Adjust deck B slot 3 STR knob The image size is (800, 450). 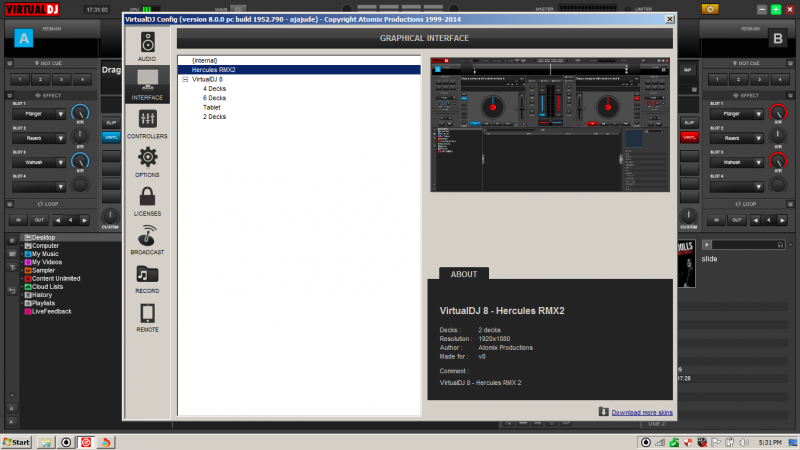(778, 161)
